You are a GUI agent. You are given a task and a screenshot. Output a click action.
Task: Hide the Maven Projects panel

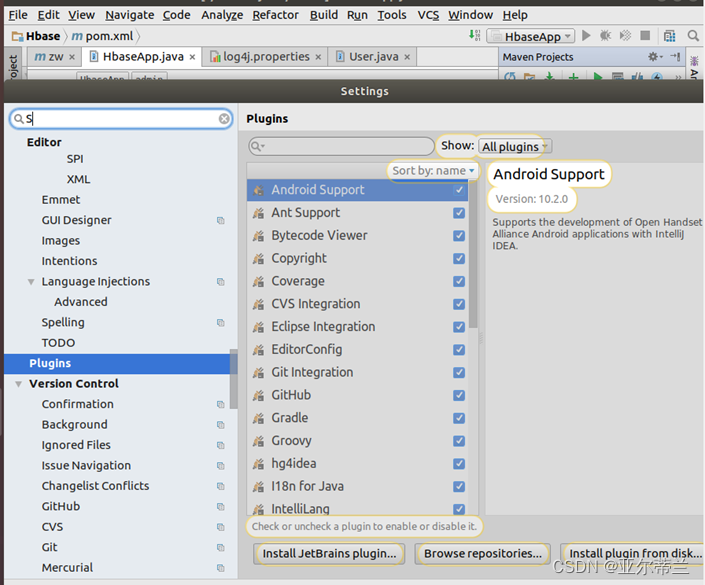[675, 57]
